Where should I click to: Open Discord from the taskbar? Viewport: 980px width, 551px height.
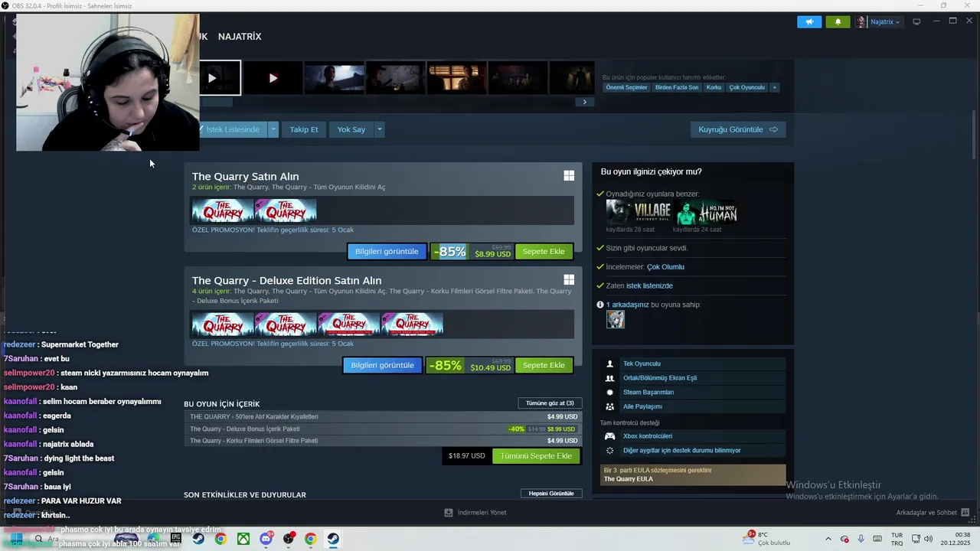tap(266, 539)
